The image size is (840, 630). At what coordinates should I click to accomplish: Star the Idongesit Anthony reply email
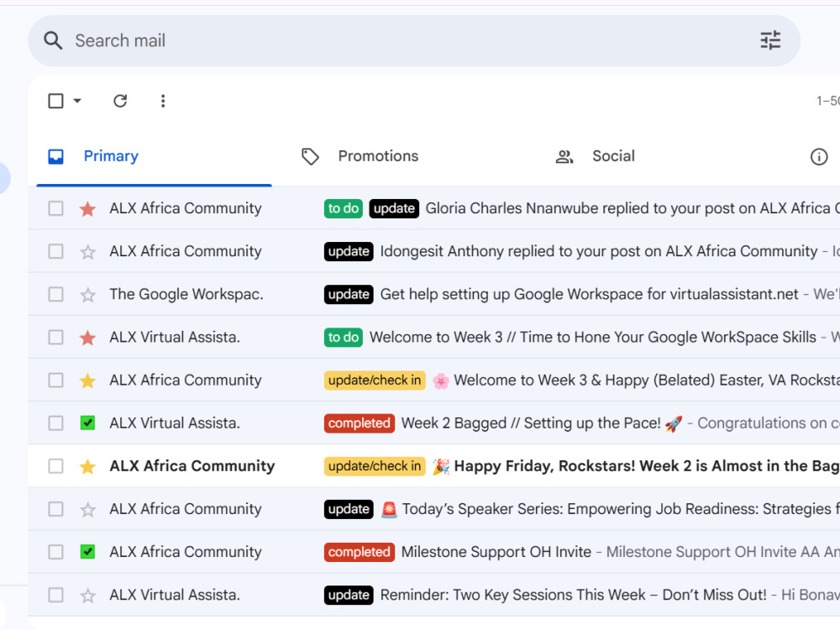click(87, 251)
